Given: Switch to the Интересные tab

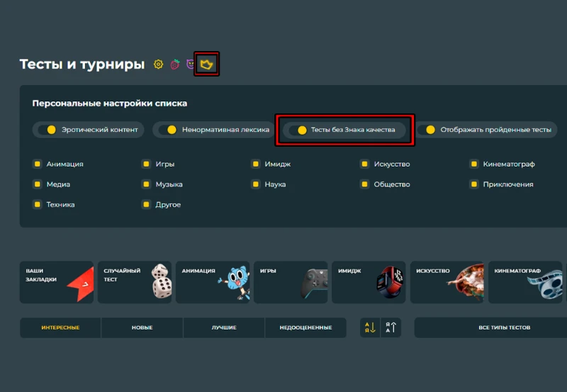Looking at the screenshot, I should point(60,327).
